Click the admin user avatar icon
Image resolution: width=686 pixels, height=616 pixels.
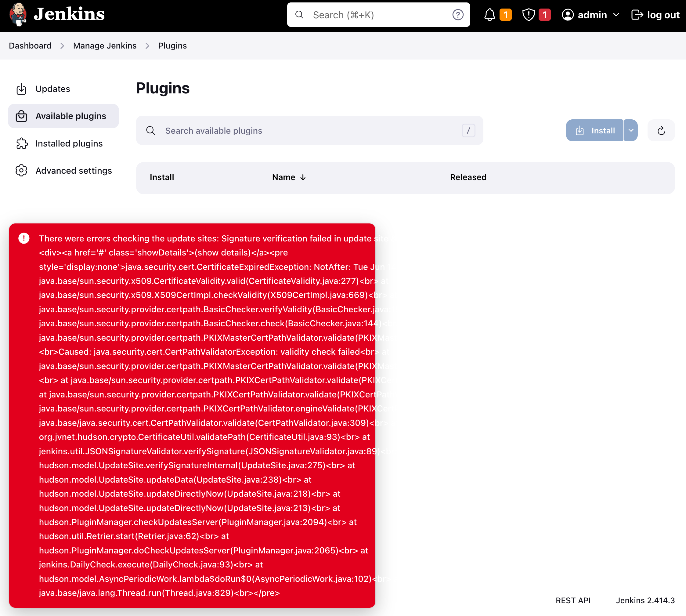click(568, 15)
